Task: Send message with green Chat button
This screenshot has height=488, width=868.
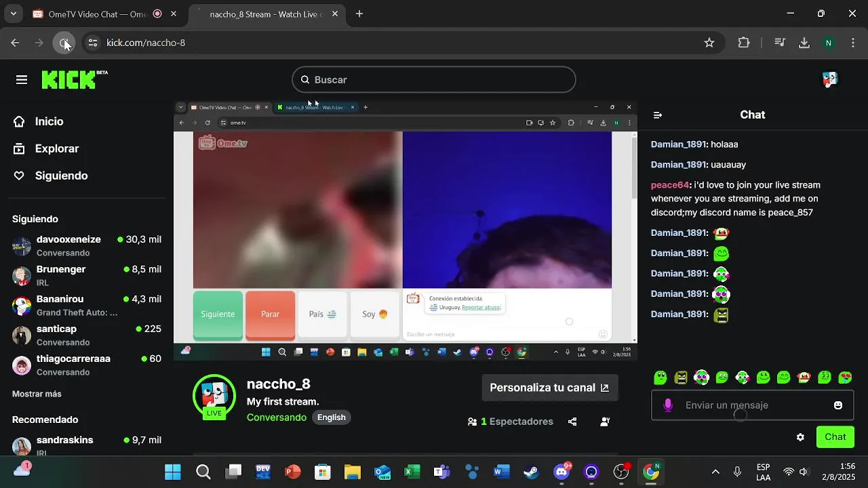Action: coord(835,437)
